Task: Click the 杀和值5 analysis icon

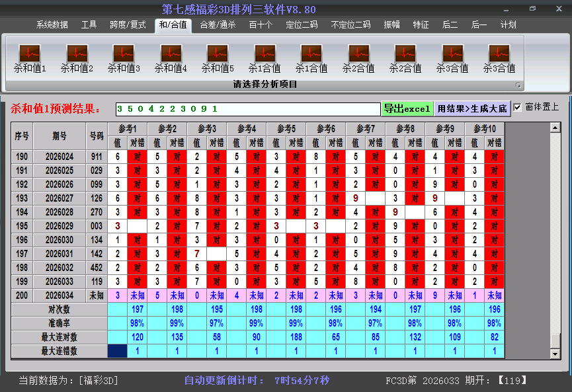Action: click(218, 53)
